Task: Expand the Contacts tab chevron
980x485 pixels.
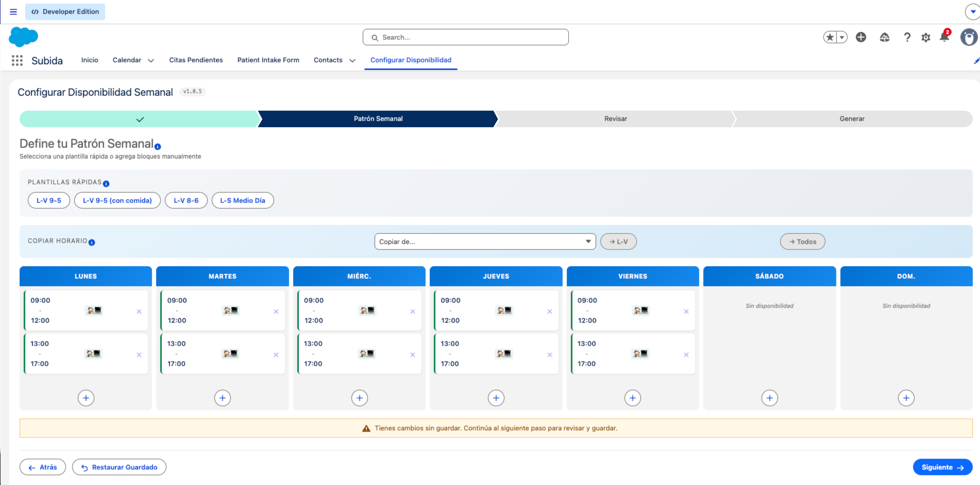Action: pyautogui.click(x=352, y=60)
